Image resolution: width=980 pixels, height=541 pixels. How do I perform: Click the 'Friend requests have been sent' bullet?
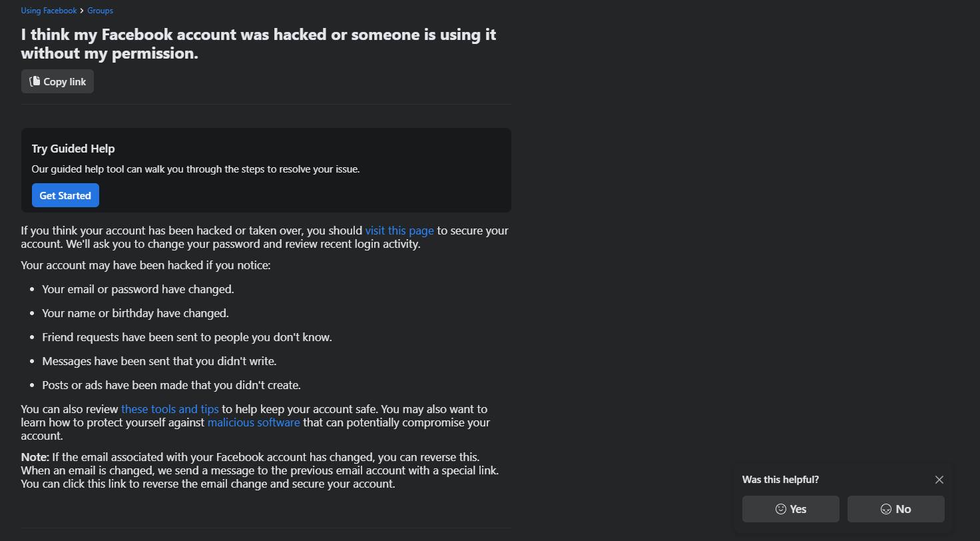[186, 337]
